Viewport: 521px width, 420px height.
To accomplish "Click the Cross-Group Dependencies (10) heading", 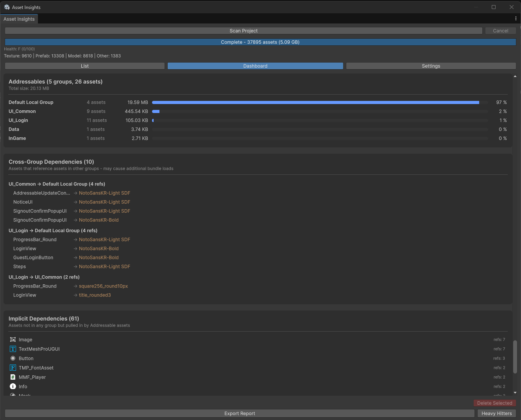I will point(51,162).
